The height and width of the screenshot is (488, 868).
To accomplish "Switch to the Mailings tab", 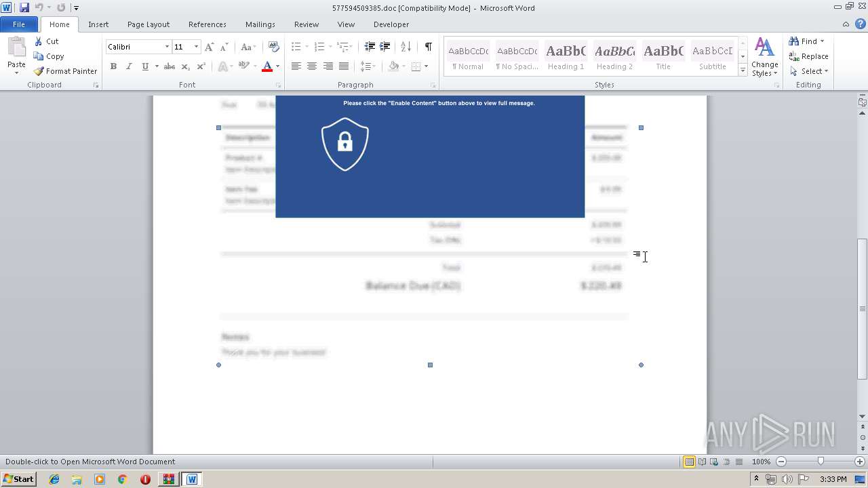I will (x=260, y=24).
